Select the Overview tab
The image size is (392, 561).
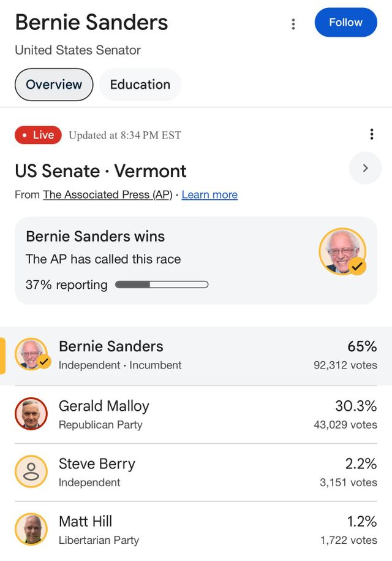click(54, 85)
